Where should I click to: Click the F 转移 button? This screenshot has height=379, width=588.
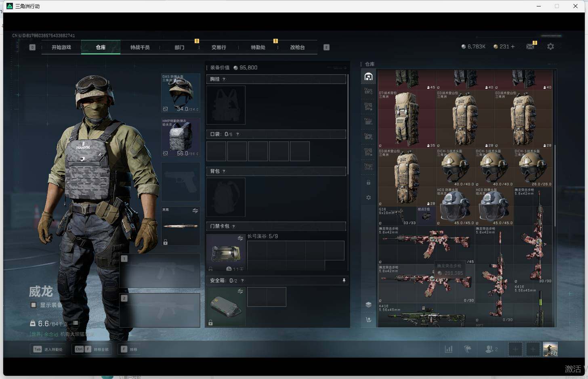point(129,349)
